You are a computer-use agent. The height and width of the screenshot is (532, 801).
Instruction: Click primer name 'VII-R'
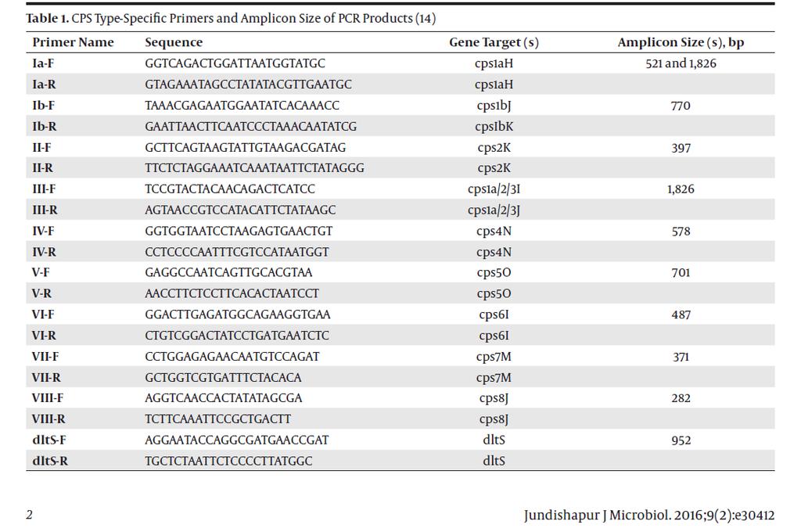point(46,377)
